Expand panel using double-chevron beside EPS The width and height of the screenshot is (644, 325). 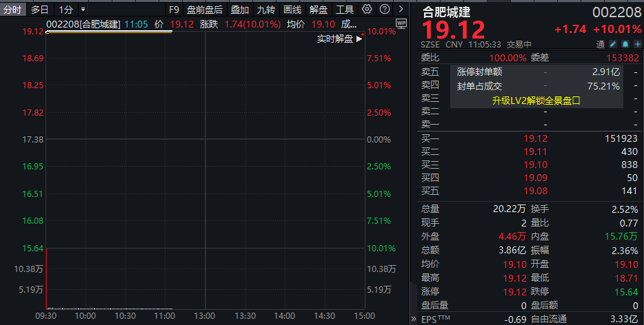click(x=414, y=319)
